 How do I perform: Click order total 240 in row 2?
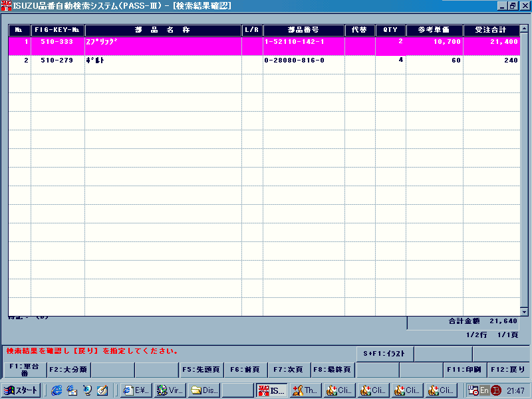tap(511, 61)
